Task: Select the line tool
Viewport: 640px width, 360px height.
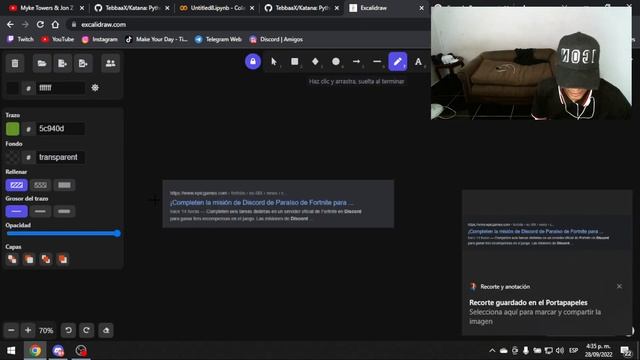Action: point(377,62)
